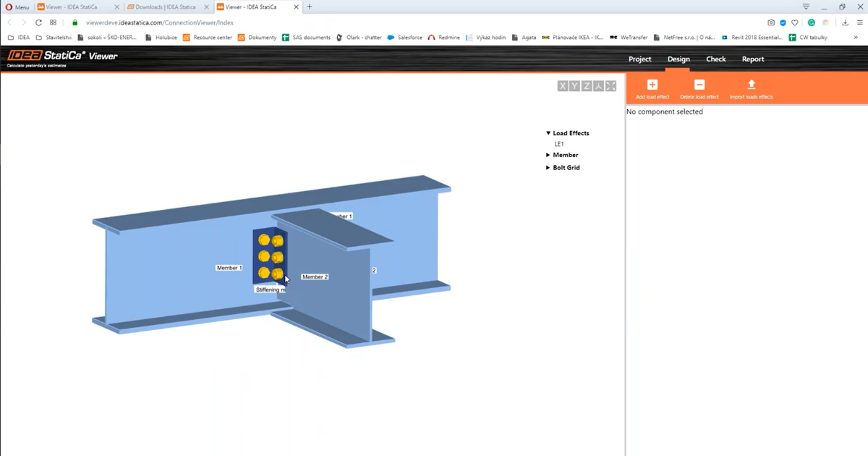
Task: Open the Holubice bookmark
Action: pyautogui.click(x=161, y=38)
